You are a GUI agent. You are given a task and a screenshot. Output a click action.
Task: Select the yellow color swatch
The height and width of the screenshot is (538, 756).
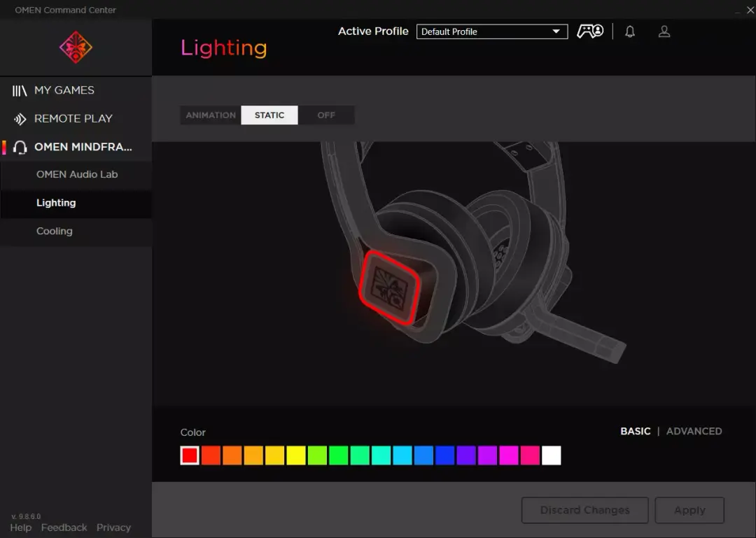coord(296,455)
